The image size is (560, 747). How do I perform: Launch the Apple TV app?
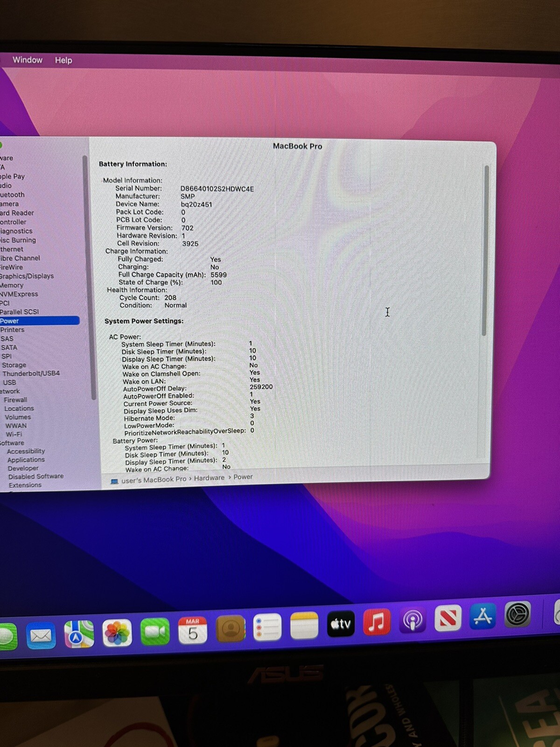[341, 623]
